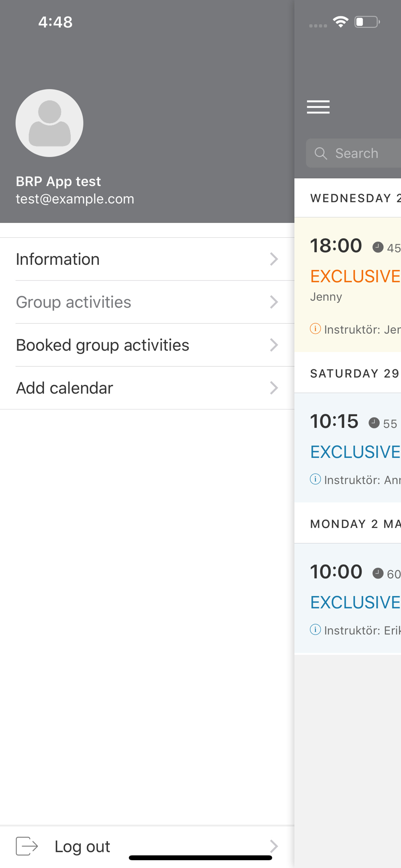Viewport: 401px width, 868px height.
Task: Tap the Search input field
Action: coord(354,153)
